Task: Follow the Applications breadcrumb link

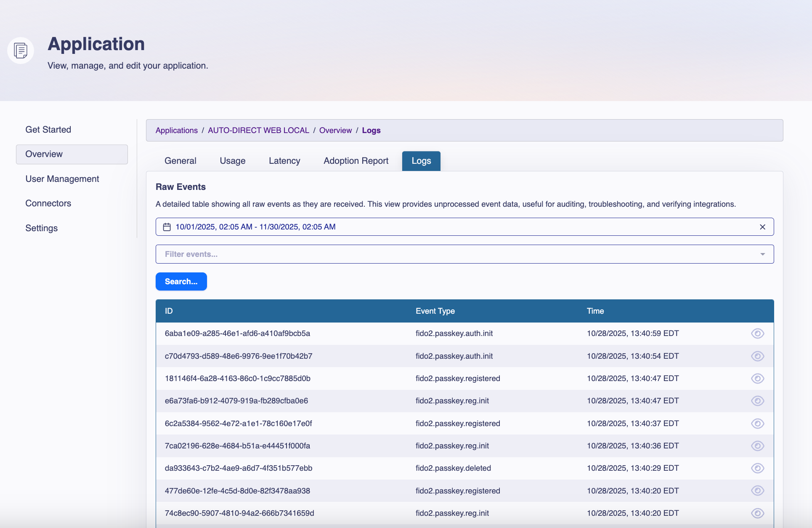Action: [x=176, y=130]
